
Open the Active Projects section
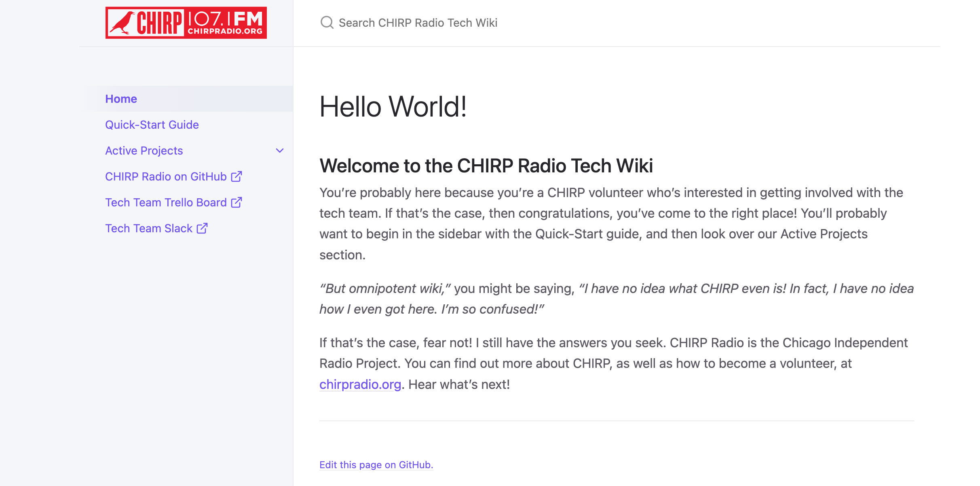[144, 150]
